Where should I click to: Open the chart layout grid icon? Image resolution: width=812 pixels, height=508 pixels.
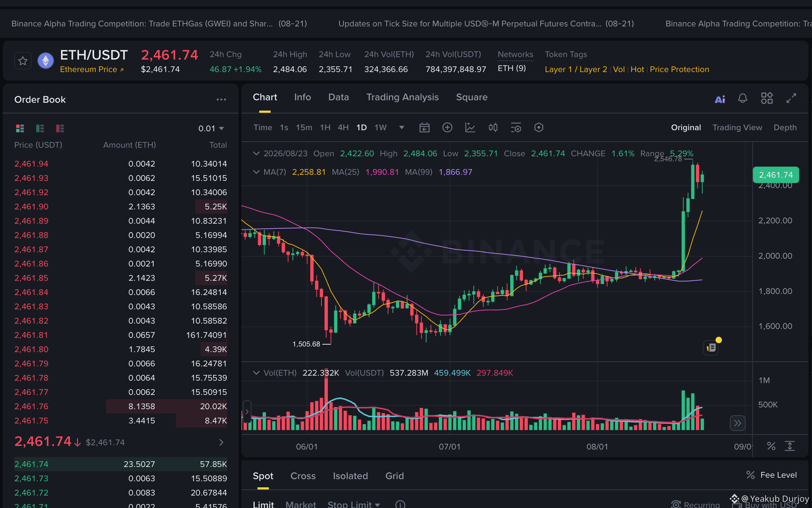pos(767,98)
